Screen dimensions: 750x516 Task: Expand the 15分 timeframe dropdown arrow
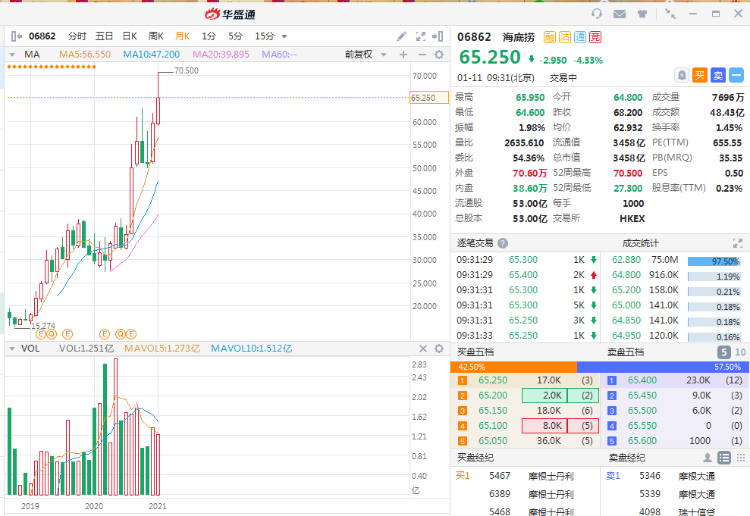pos(285,37)
